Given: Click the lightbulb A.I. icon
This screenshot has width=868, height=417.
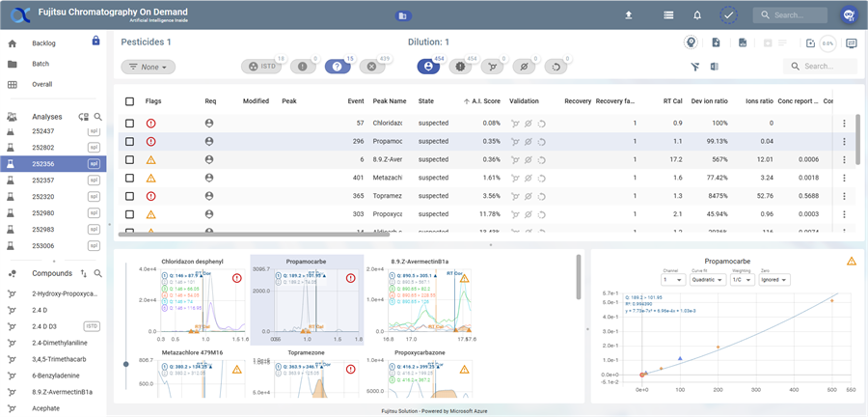Looking at the screenshot, I should click(691, 43).
